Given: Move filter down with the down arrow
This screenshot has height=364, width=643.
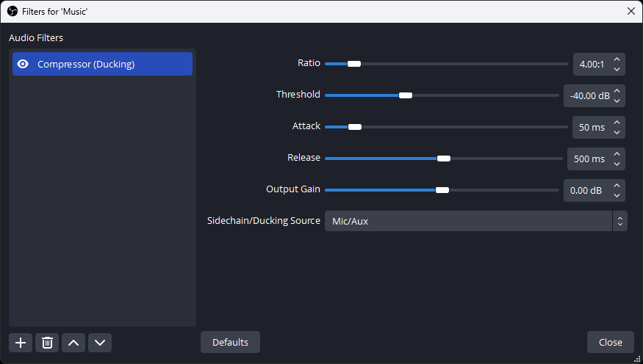Looking at the screenshot, I should (x=100, y=342).
